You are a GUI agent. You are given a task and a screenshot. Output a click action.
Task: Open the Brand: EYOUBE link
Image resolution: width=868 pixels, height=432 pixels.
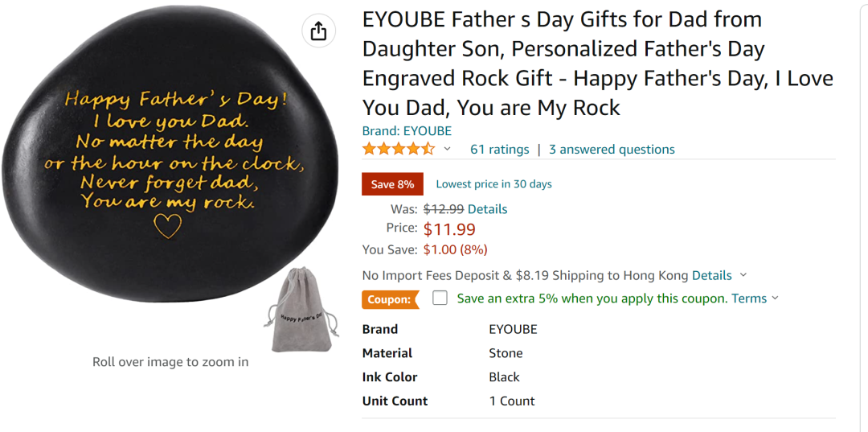click(x=407, y=131)
